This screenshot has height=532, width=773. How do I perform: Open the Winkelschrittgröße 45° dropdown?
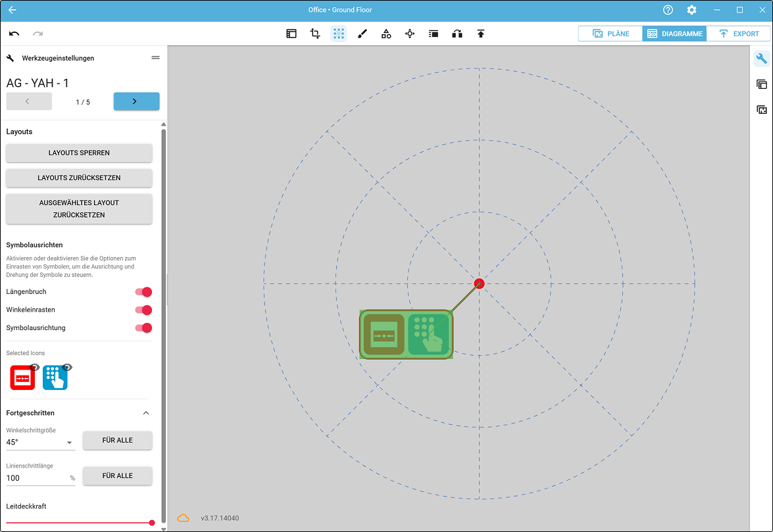tap(40, 443)
